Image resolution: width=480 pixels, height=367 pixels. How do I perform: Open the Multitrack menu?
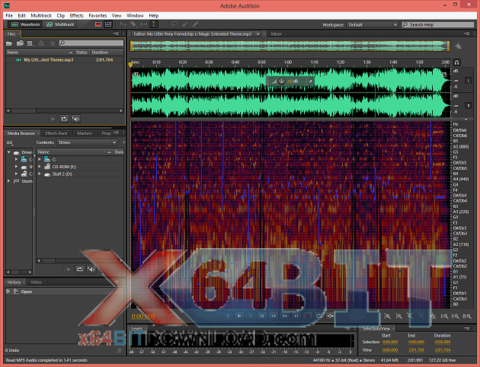tap(41, 15)
